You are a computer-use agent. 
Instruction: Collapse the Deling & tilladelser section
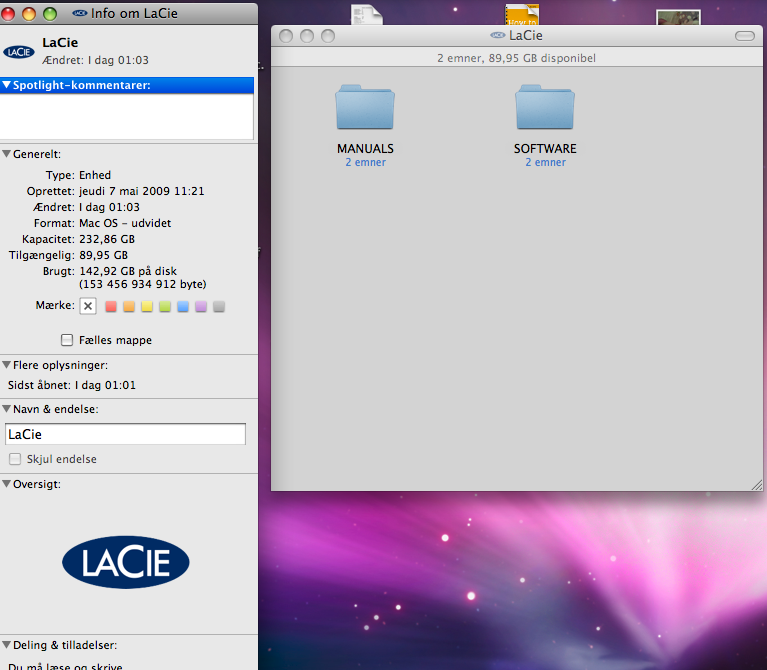point(6,645)
